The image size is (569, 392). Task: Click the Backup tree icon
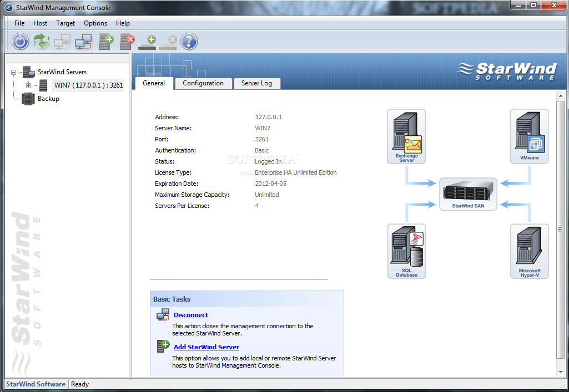pos(28,99)
